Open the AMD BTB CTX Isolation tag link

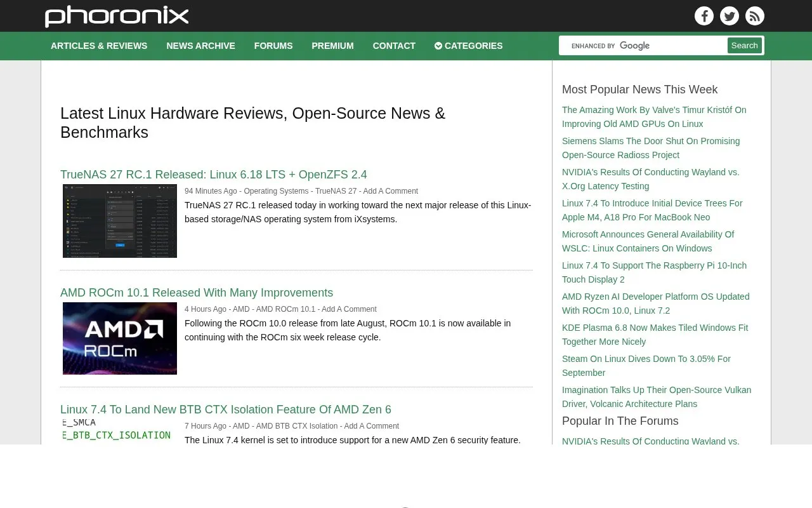297,426
